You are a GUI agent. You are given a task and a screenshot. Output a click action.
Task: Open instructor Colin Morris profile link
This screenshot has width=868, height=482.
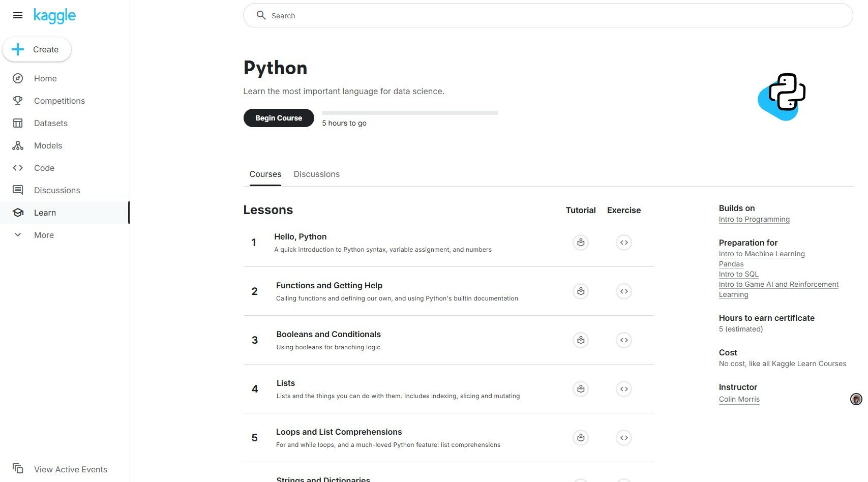tap(739, 399)
